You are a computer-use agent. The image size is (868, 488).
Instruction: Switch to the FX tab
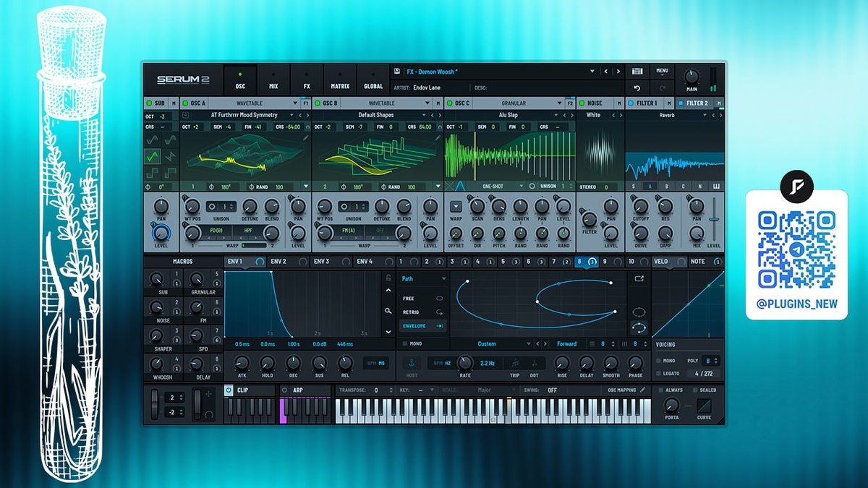click(x=307, y=80)
